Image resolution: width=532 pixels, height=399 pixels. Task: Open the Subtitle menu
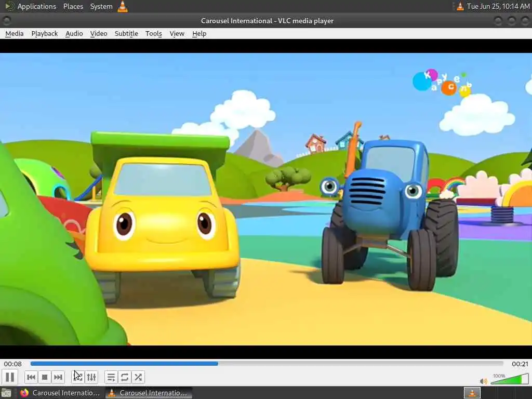pos(126,34)
